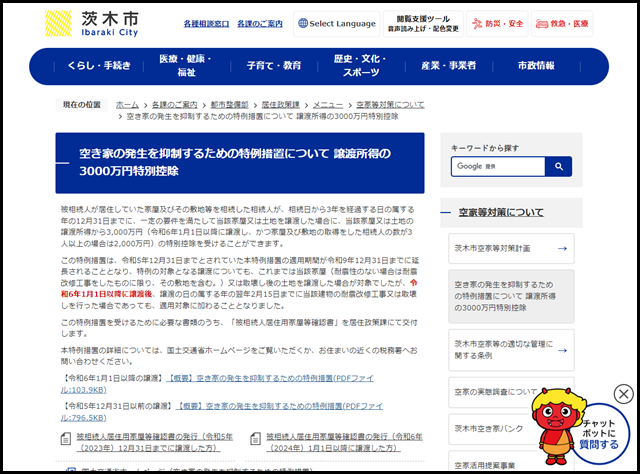Click the 各課のご案内 header link
This screenshot has height=474, width=640.
coord(260,24)
